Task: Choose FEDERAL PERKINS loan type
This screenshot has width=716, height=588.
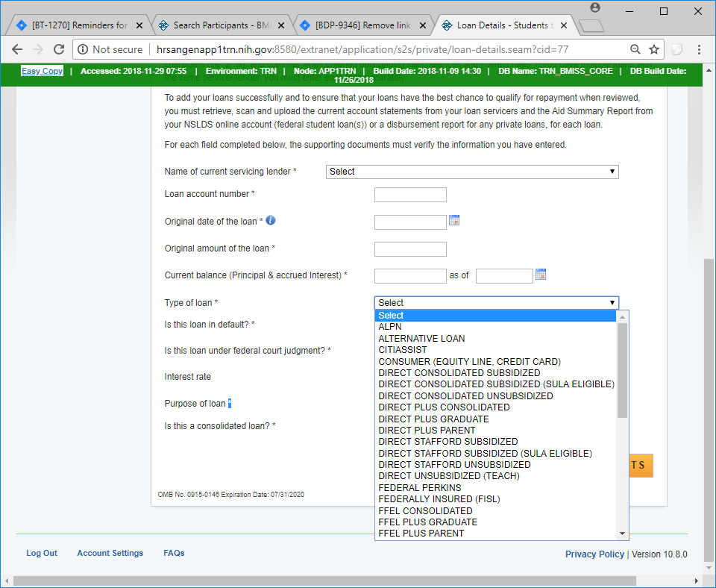Action: click(x=495, y=488)
